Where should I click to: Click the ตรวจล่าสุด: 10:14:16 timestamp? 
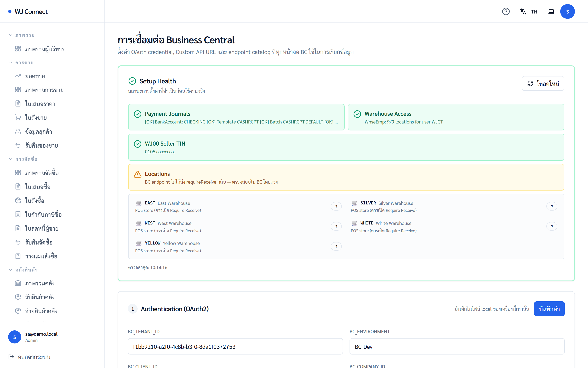pyautogui.click(x=148, y=267)
